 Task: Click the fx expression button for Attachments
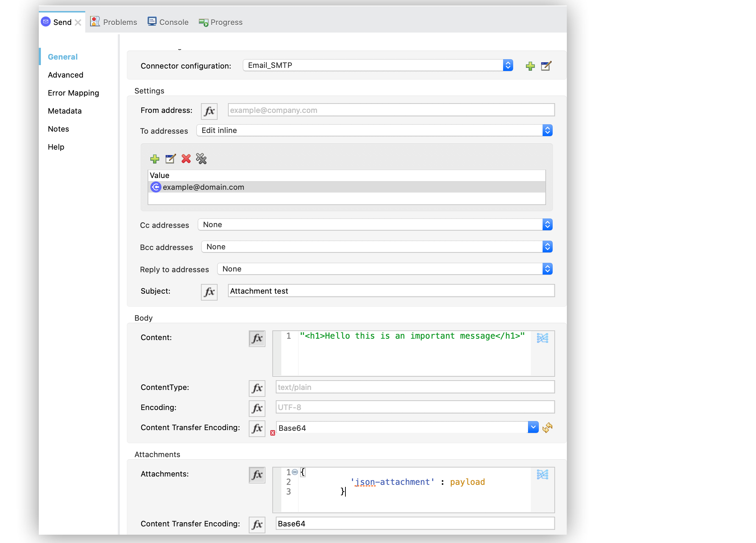tap(256, 473)
